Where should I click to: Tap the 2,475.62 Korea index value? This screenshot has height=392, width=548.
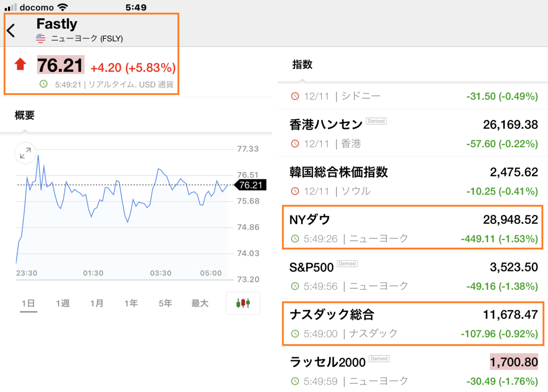tap(514, 172)
